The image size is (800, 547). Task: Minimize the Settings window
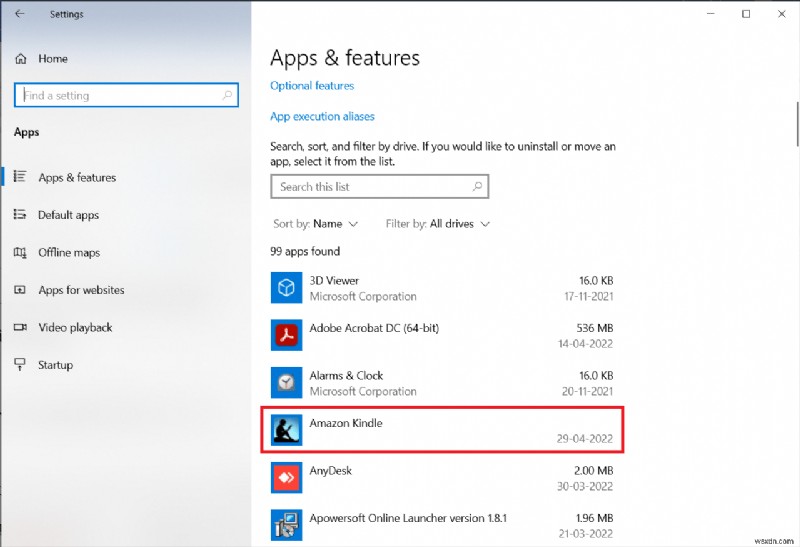coord(710,14)
